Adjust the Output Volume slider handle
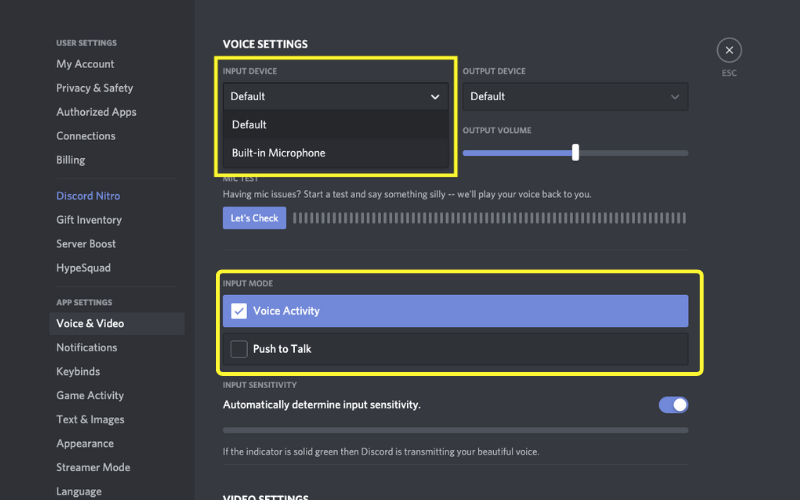Viewport: 800px width, 500px height. pos(575,153)
